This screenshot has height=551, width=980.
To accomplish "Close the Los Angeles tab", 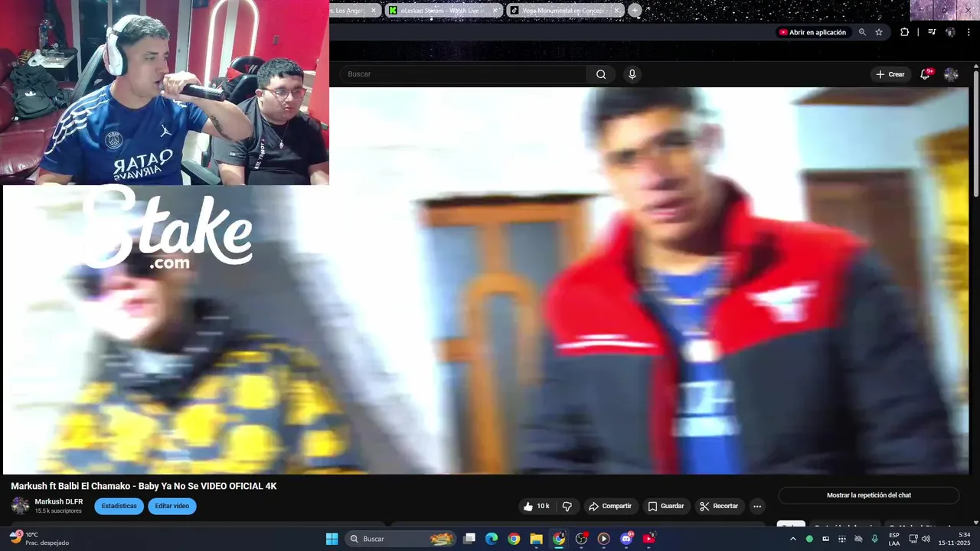I will point(374,11).
